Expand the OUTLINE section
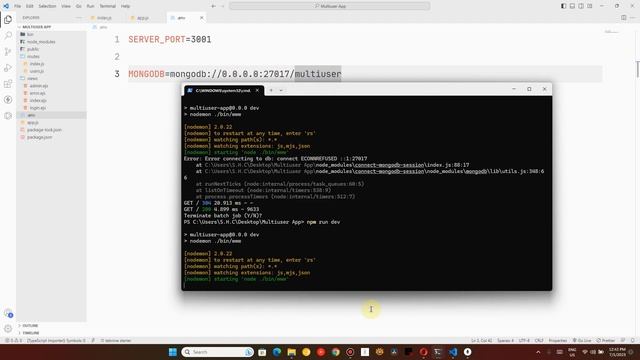 [x=30, y=326]
